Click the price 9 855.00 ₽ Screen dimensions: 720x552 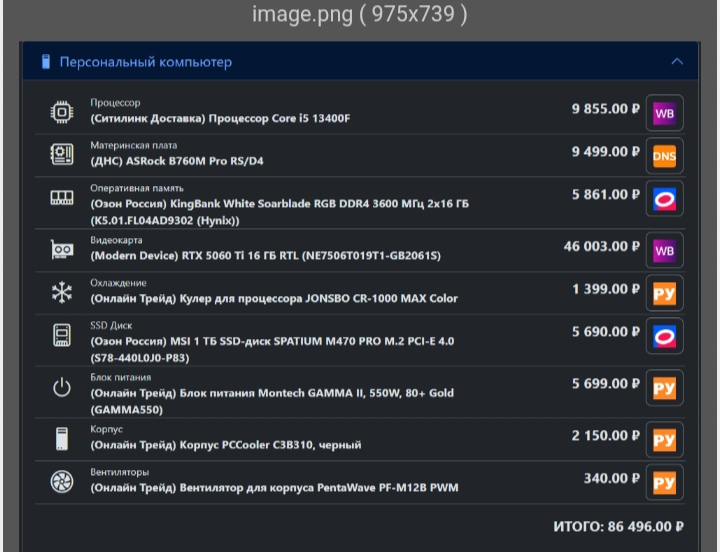606,109
